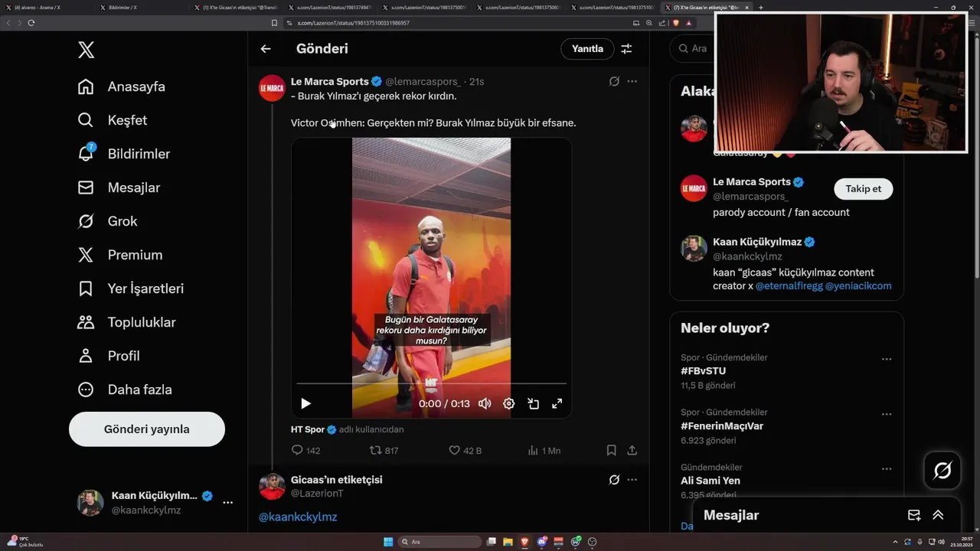980x551 pixels.
Task: Open Premium from the sidebar
Action: [x=120, y=255]
